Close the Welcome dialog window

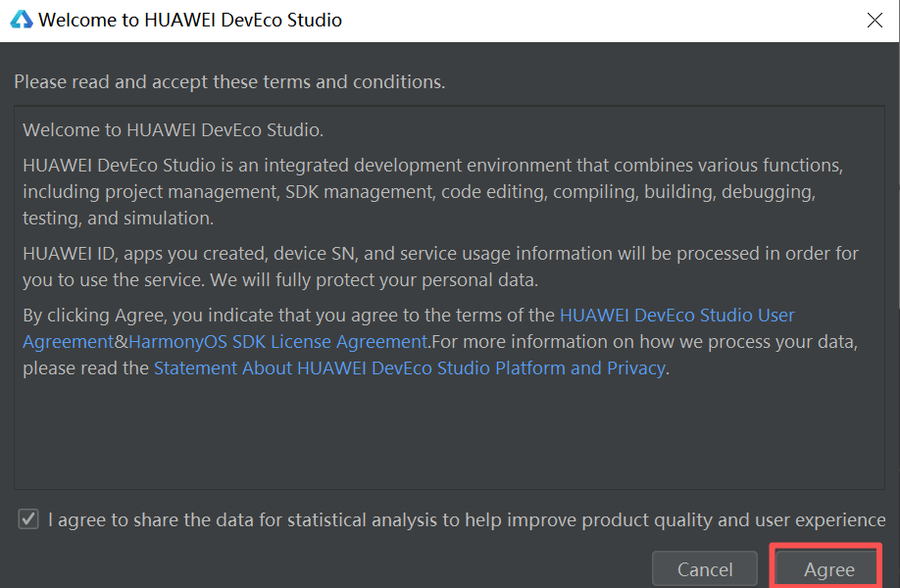click(875, 20)
